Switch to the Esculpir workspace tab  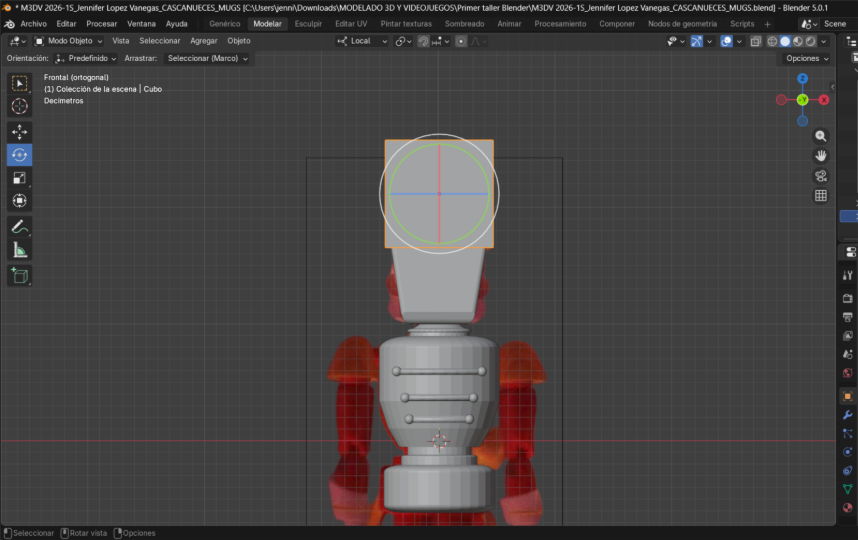[x=308, y=23]
